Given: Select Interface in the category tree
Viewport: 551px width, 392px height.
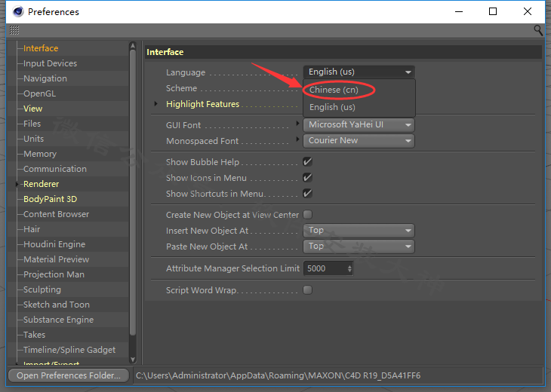Looking at the screenshot, I should [41, 48].
